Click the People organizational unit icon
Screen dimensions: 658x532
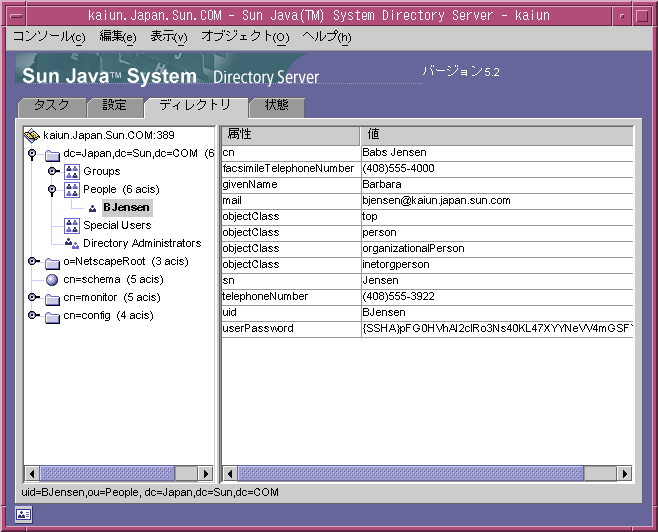tap(72, 190)
